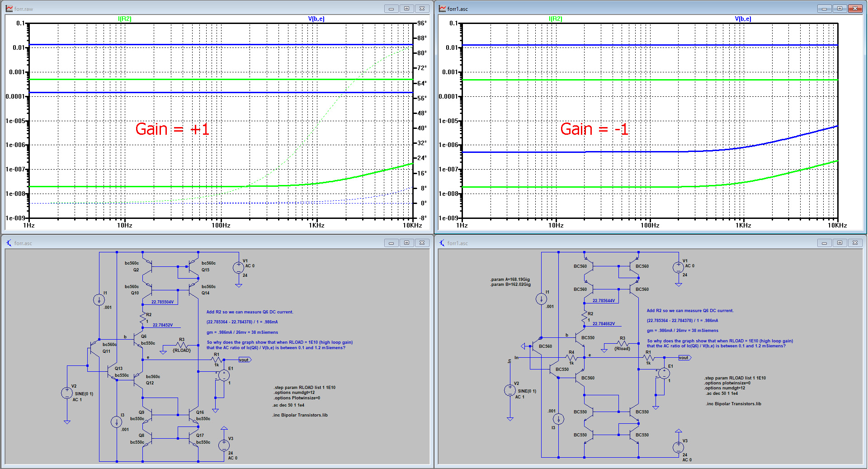Minimize the forr.asc schematic window
The image size is (868, 469).
(x=391, y=243)
